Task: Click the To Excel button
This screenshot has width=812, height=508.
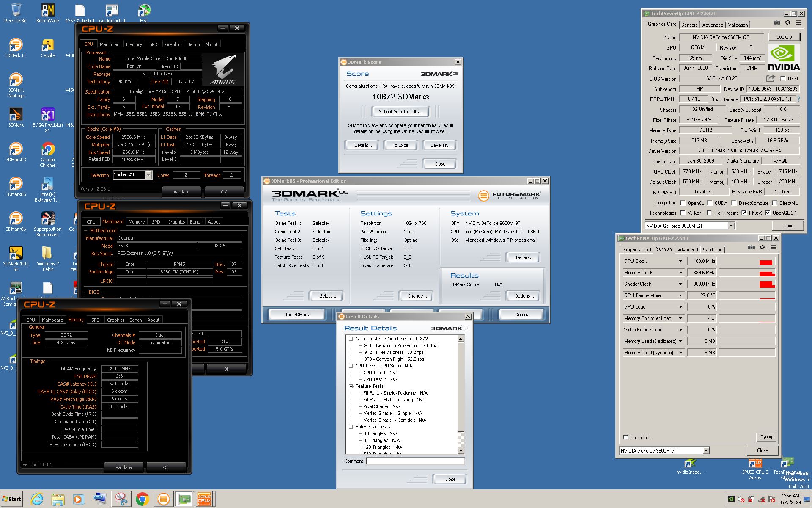Action: click(401, 145)
